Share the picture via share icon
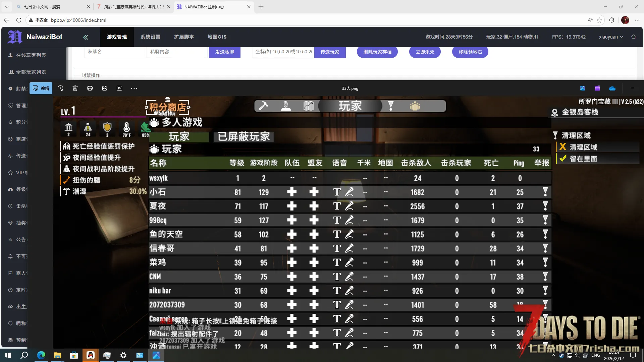 tap(105, 88)
